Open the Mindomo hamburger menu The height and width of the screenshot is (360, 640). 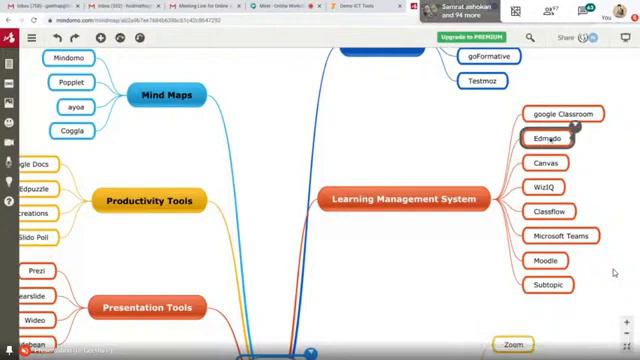pyautogui.click(x=31, y=38)
